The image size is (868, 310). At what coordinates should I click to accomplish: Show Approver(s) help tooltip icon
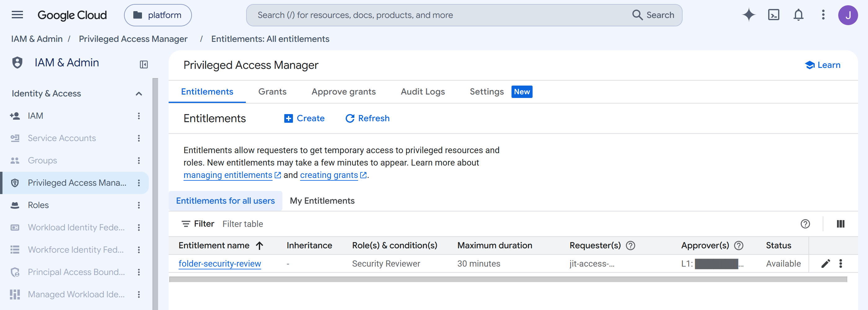click(739, 246)
